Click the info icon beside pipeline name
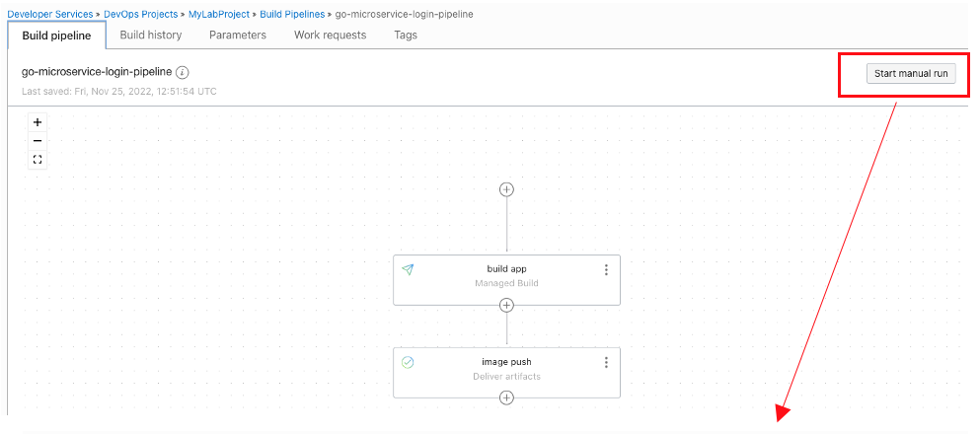Screen dimensions: 980x434 point(183,72)
